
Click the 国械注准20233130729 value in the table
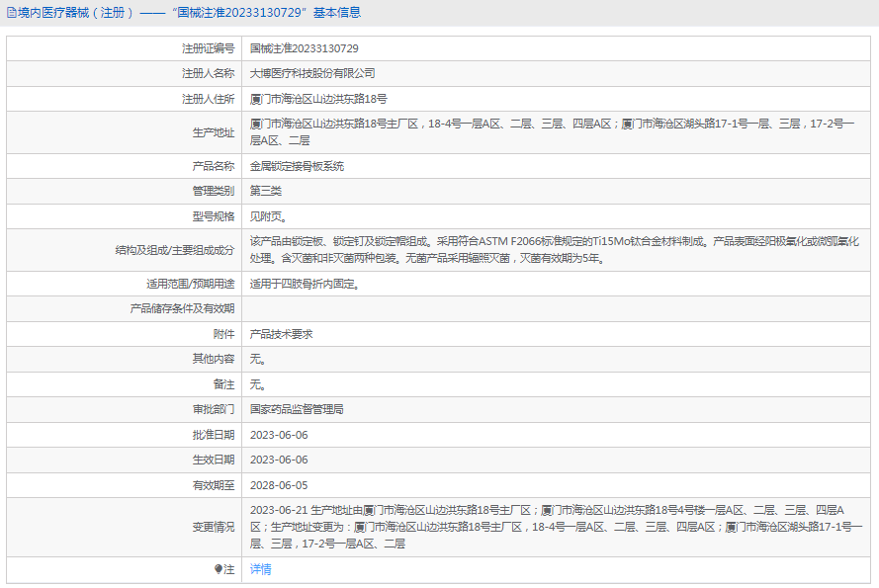click(305, 48)
